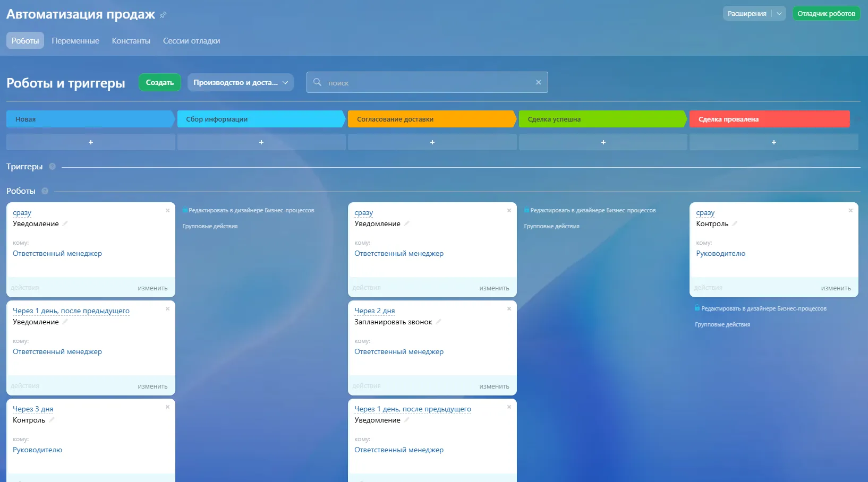Add trigger with plus under Сделка провалена
868x482 pixels.
774,142
